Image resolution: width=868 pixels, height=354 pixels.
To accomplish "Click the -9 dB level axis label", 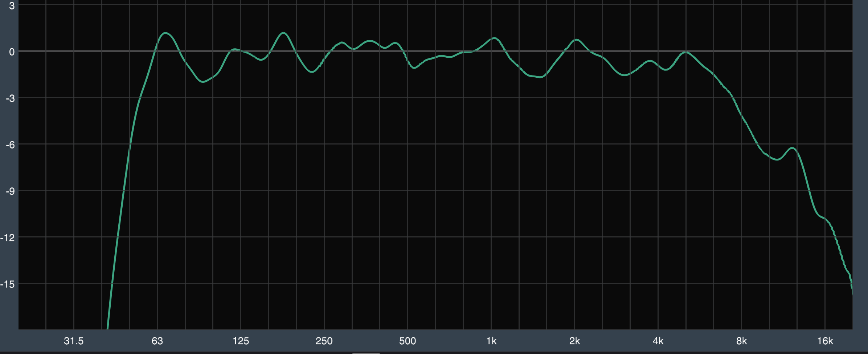I will point(10,191).
